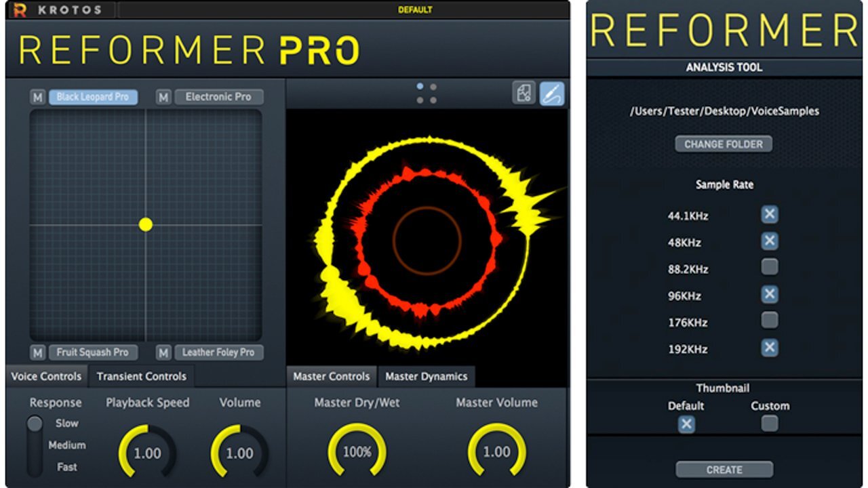
Task: Click the yellow dot on the XY pad
Action: click(x=146, y=224)
